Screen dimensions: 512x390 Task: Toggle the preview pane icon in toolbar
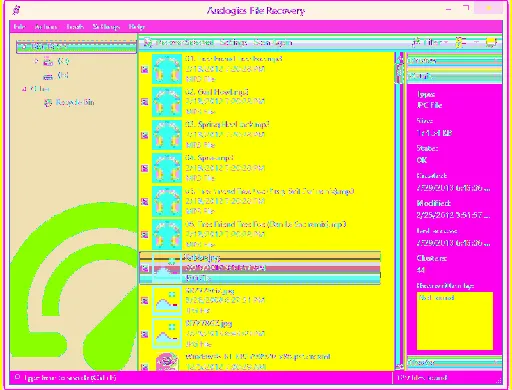491,42
